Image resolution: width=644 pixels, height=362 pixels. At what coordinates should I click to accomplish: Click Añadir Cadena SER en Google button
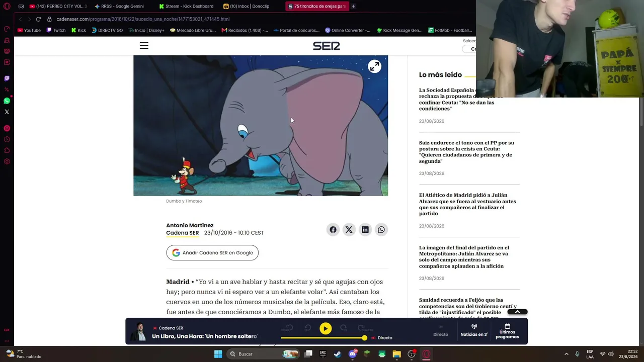212,253
